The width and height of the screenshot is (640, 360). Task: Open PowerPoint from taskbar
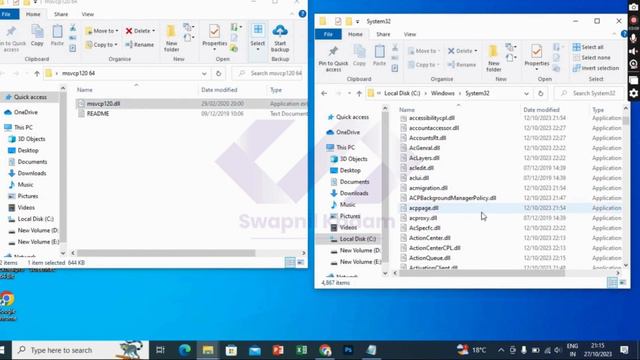click(x=278, y=350)
